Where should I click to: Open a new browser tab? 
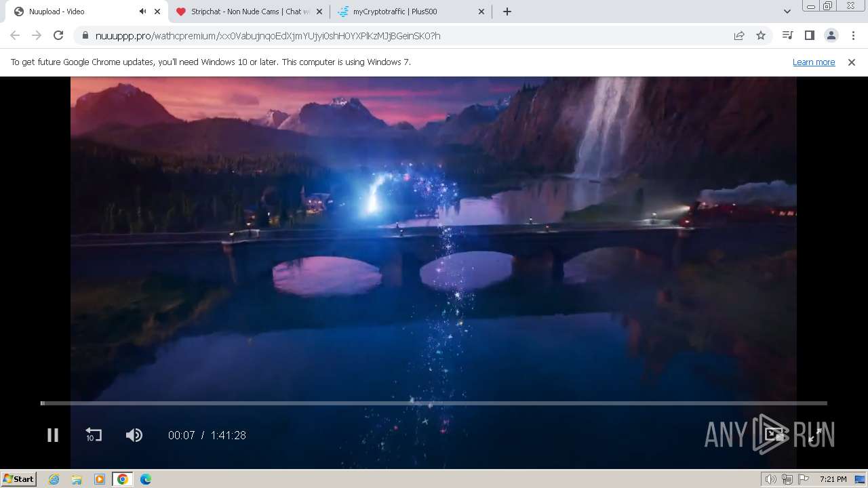(x=507, y=12)
